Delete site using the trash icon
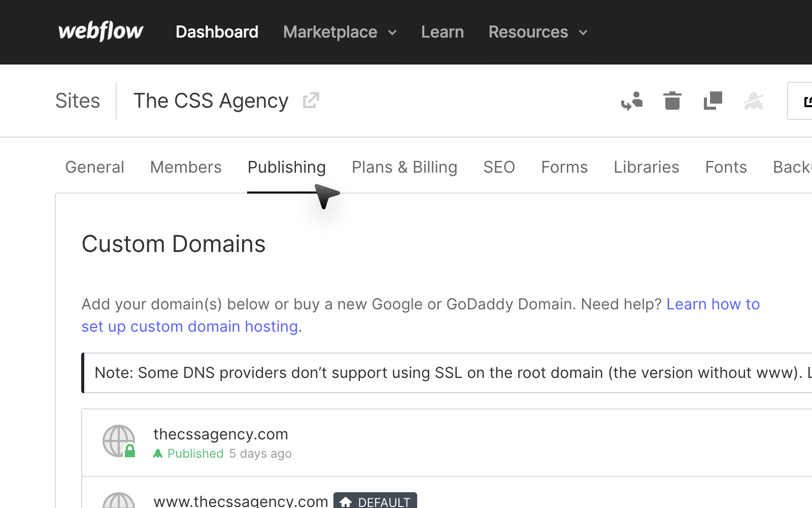The height and width of the screenshot is (508, 812). coord(672,101)
